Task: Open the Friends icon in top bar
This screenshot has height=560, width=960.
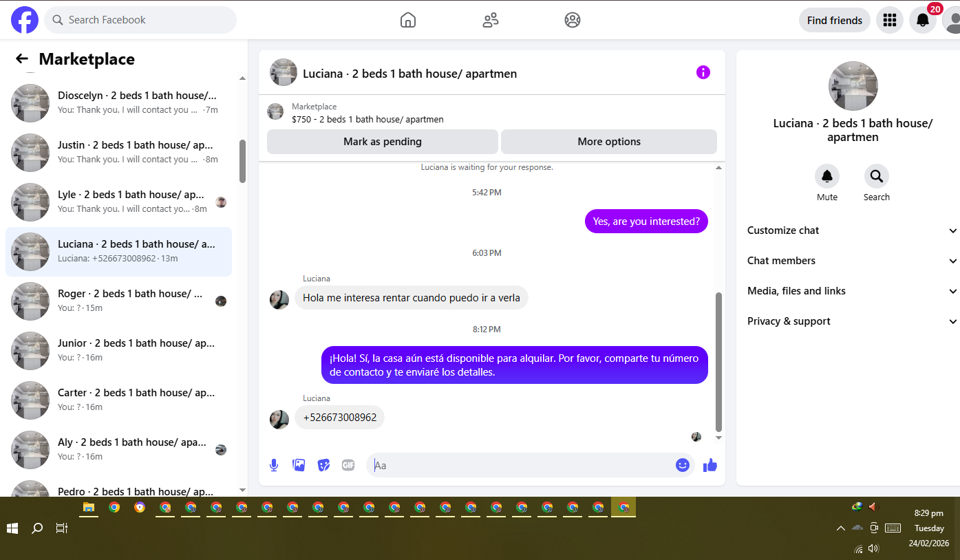Action: click(x=491, y=20)
